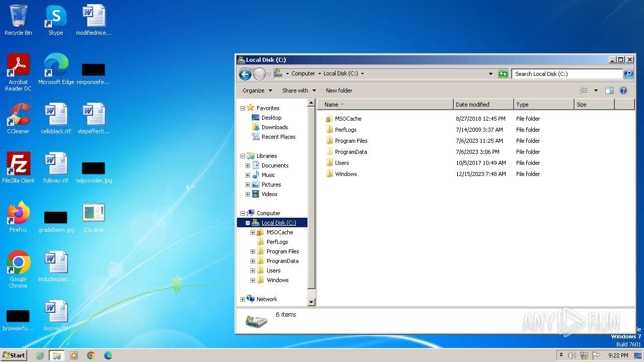This screenshot has width=644, height=362.
Task: Select Desktop in Favorites
Action: pos(271,118)
